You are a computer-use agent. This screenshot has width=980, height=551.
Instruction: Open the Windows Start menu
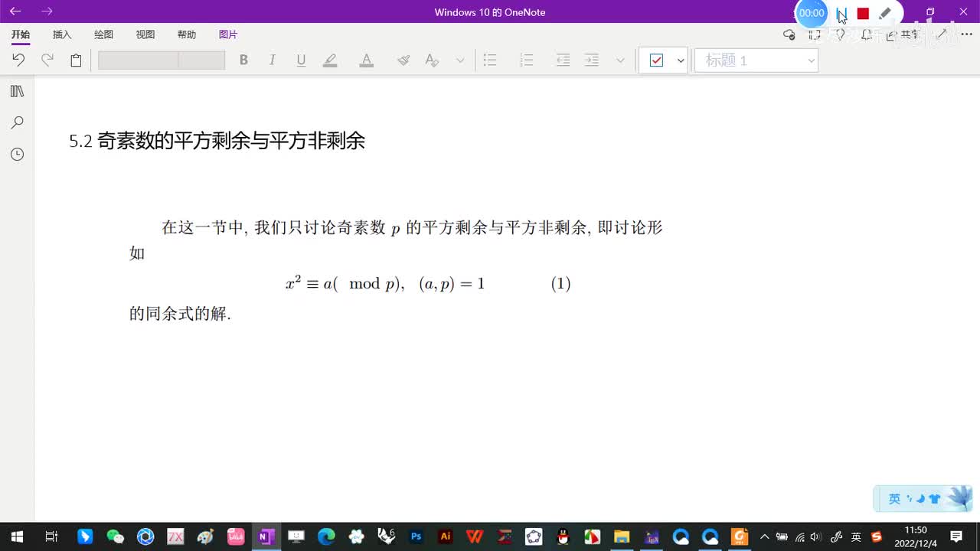17,536
